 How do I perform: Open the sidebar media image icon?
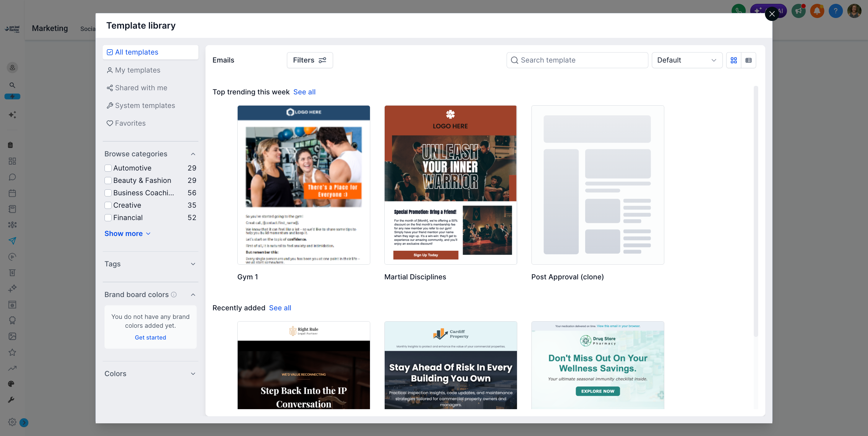tap(12, 336)
